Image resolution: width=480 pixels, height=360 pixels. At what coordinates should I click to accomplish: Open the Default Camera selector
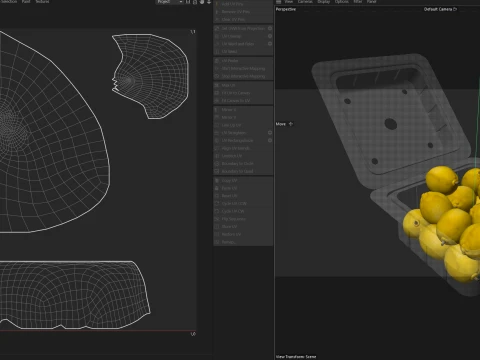tap(440, 9)
